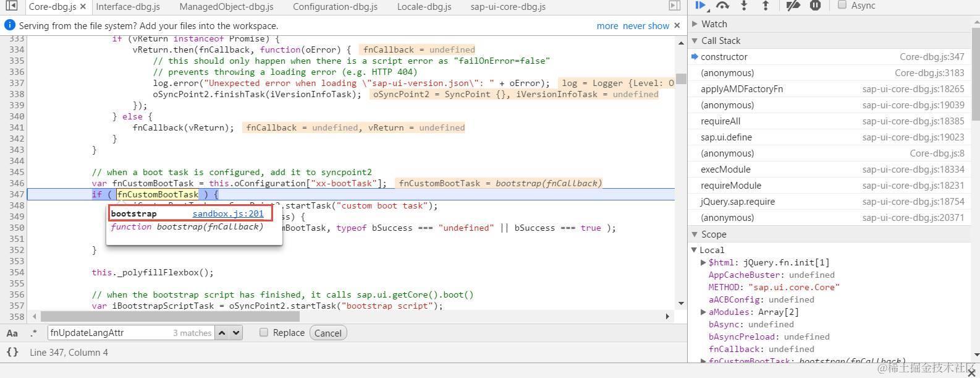Step out of current function

(x=766, y=6)
